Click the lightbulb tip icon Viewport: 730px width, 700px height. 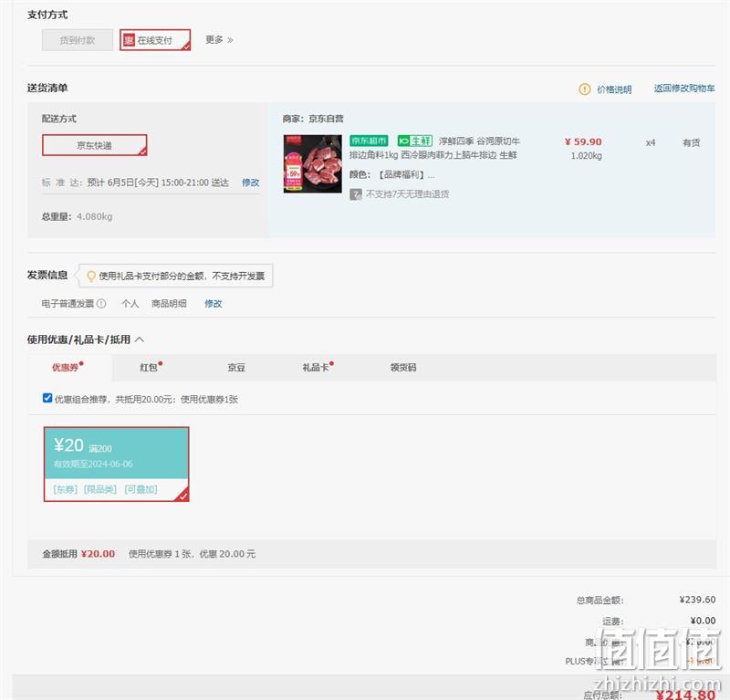coord(91,277)
